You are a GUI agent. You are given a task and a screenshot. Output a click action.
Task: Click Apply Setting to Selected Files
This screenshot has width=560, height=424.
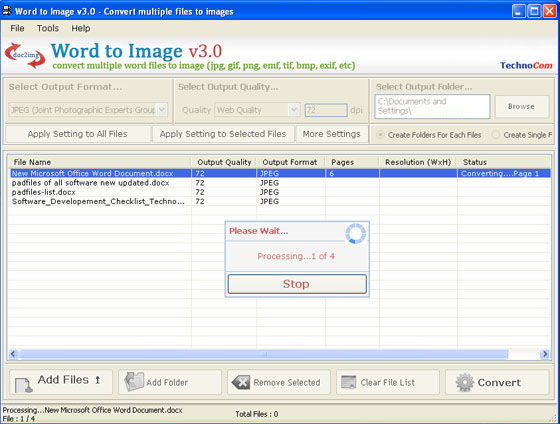[223, 134]
